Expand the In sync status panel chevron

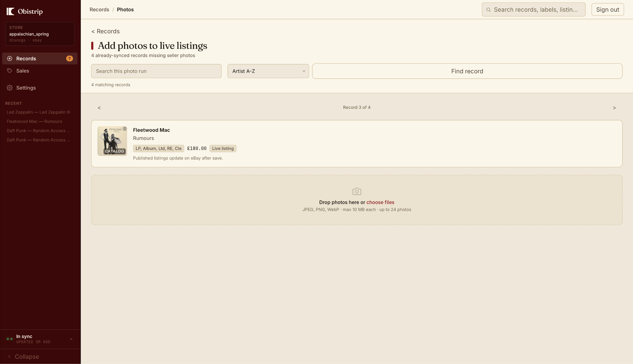71,339
